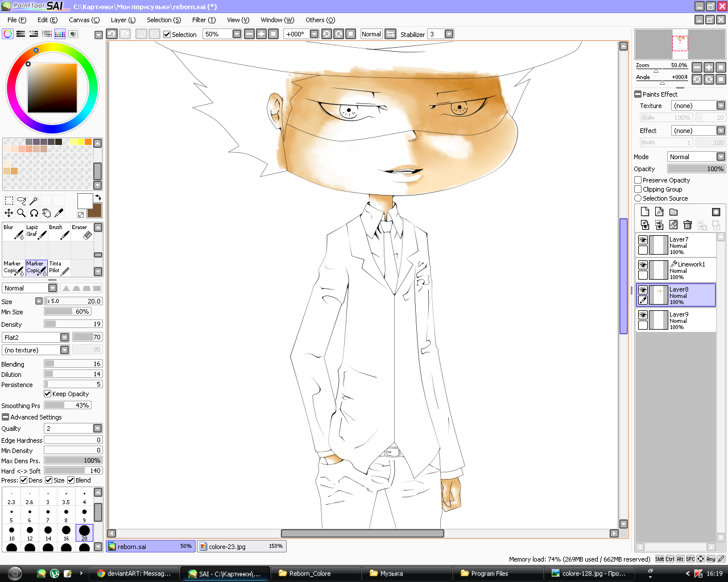This screenshot has height=582, width=728.
Task: Select the Move tool
Action: pos(9,213)
